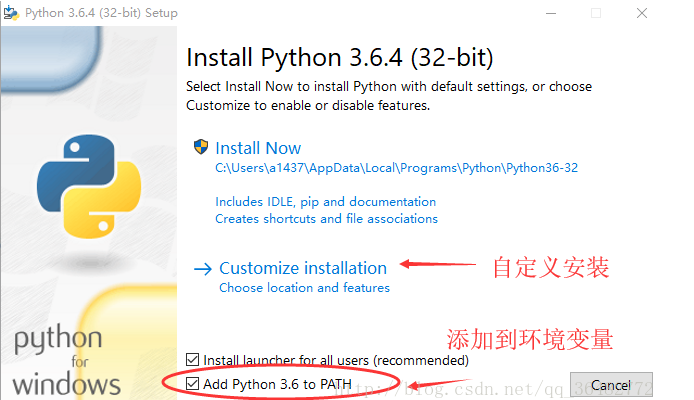Click the blue and yellow Python logo
This screenshot has height=400, width=694.
coord(89,186)
